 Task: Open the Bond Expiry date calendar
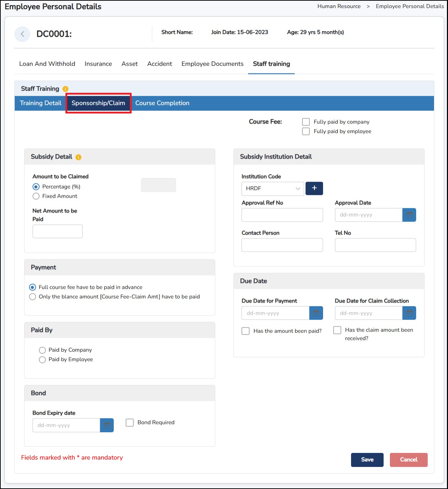pos(107,425)
